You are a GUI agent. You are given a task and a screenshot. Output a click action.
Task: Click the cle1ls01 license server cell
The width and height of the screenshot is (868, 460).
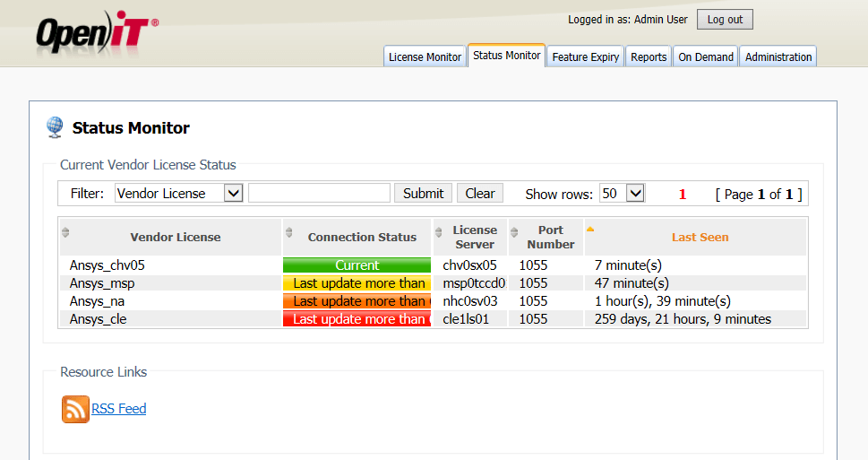tap(466, 319)
